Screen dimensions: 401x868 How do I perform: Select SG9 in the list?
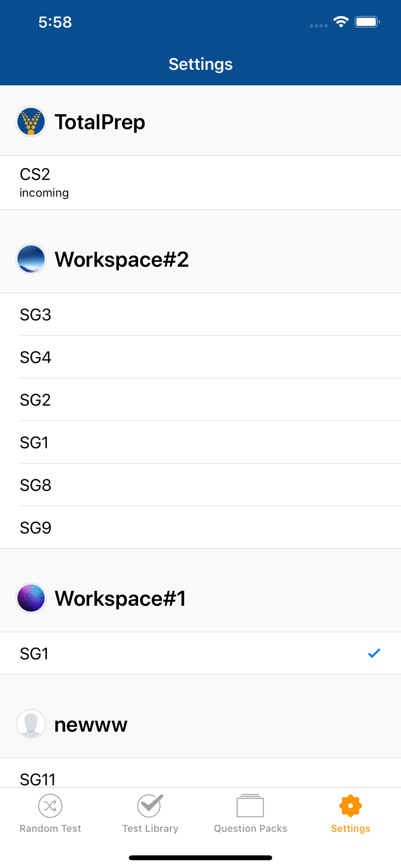(x=36, y=528)
